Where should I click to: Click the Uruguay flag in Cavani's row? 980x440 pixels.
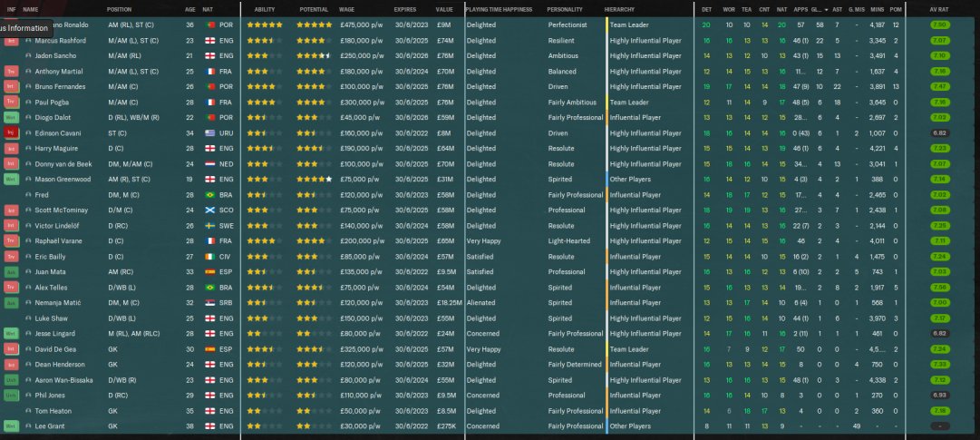pyautogui.click(x=210, y=133)
